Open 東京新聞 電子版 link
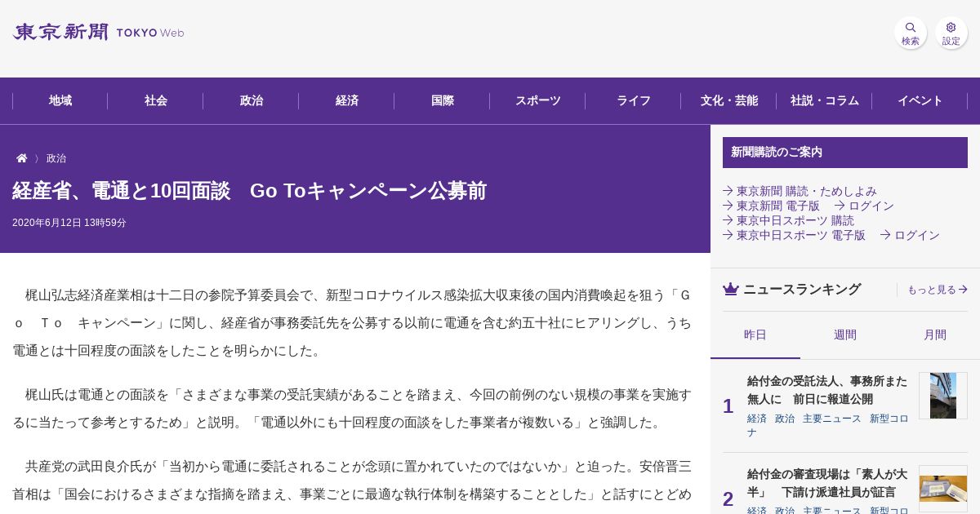Screen dimensions: 980x514 771,206
